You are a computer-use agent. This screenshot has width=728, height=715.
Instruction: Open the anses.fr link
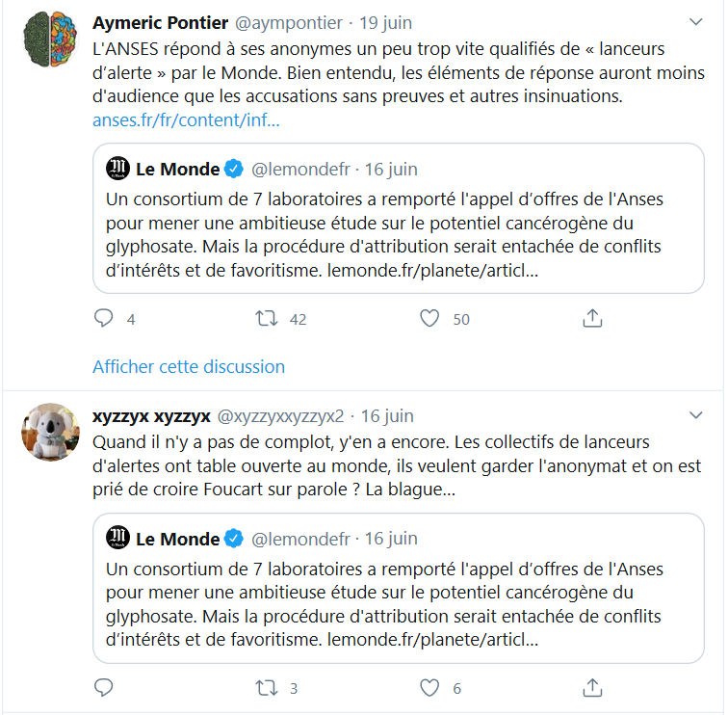point(186,120)
